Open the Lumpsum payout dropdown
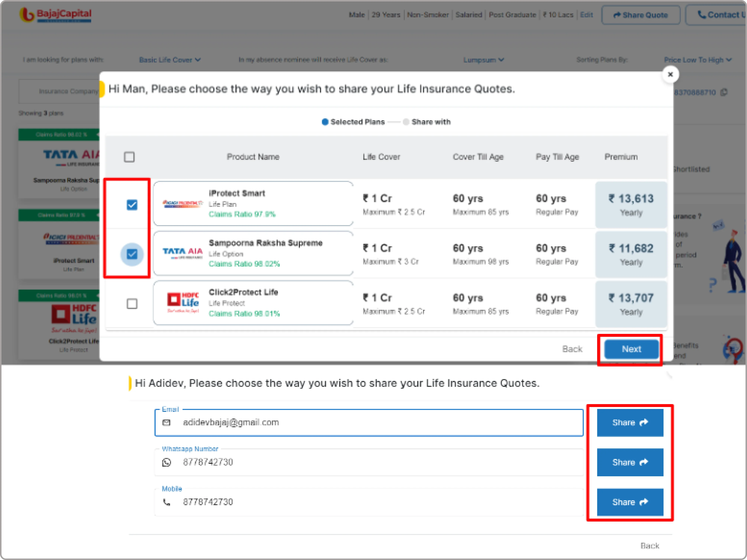The image size is (747, 560). pos(483,60)
